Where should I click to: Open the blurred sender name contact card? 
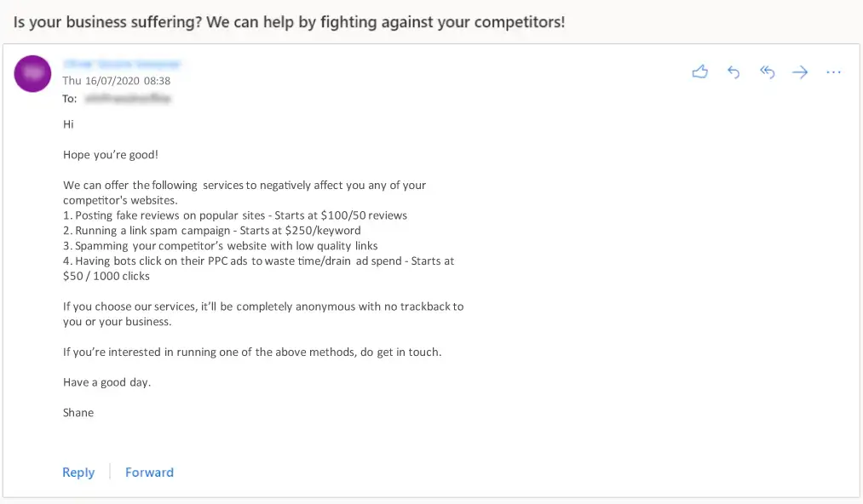point(122,64)
